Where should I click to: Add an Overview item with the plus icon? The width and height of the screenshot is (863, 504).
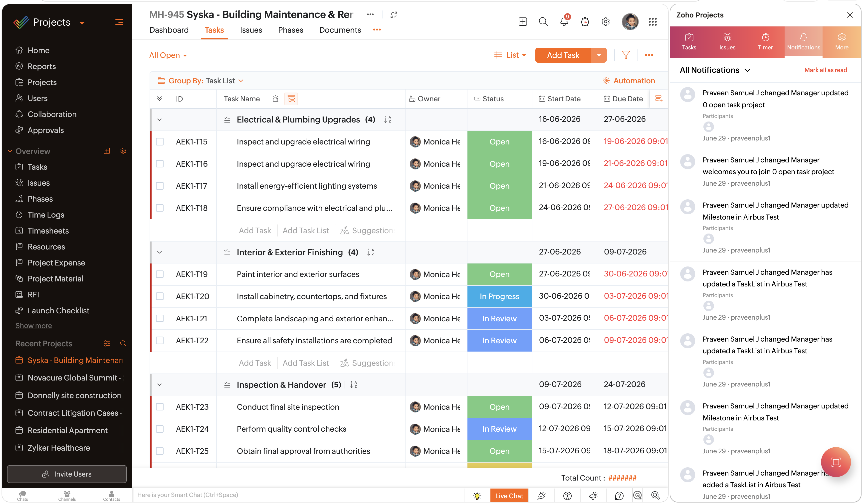[x=107, y=151]
